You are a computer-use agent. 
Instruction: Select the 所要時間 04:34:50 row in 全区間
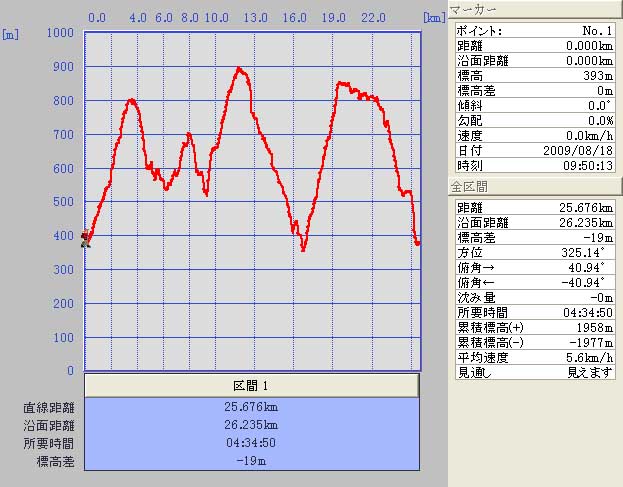[x=535, y=312]
